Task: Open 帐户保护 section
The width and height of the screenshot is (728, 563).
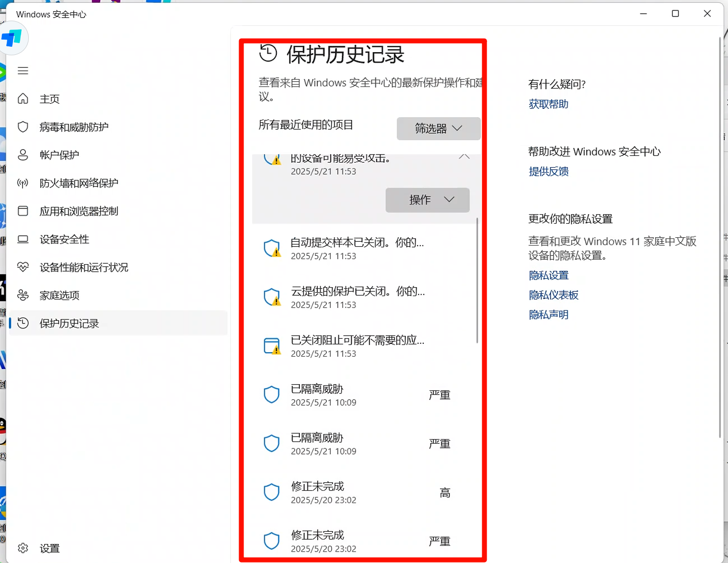Action: [118, 155]
